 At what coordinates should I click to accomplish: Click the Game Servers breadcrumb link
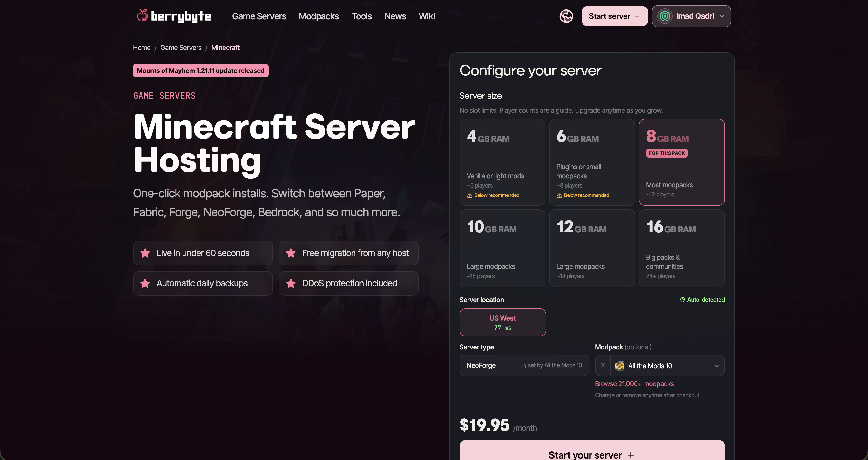181,48
